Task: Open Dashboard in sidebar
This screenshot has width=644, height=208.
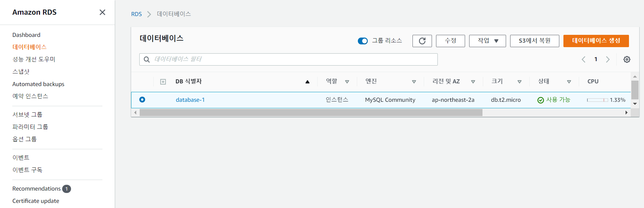Action: click(26, 35)
